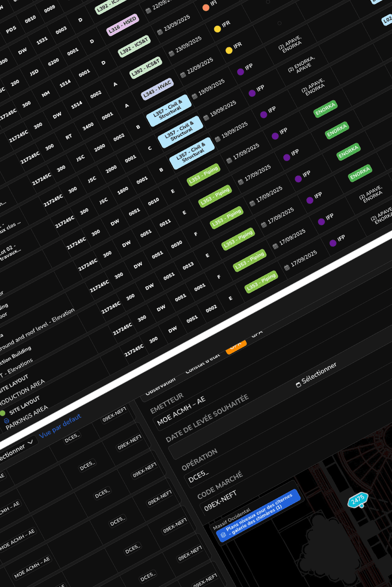
Task: Click the "1531" cell
Action: pos(42,41)
